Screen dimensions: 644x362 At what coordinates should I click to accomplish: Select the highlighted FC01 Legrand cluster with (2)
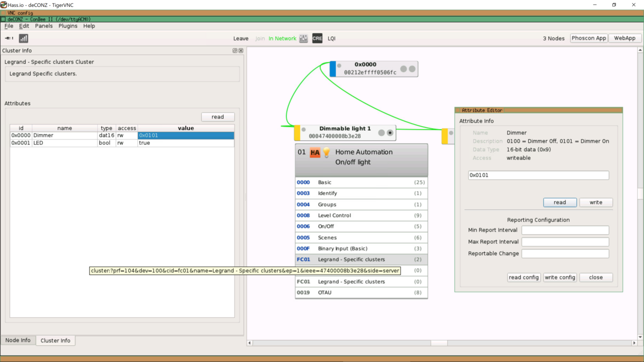[361, 260]
